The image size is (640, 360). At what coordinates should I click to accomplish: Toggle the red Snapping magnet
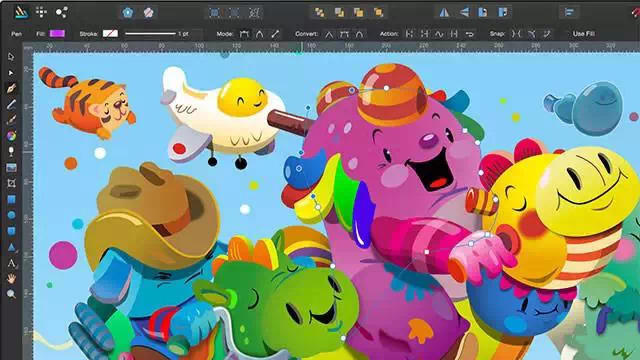click(x=635, y=13)
